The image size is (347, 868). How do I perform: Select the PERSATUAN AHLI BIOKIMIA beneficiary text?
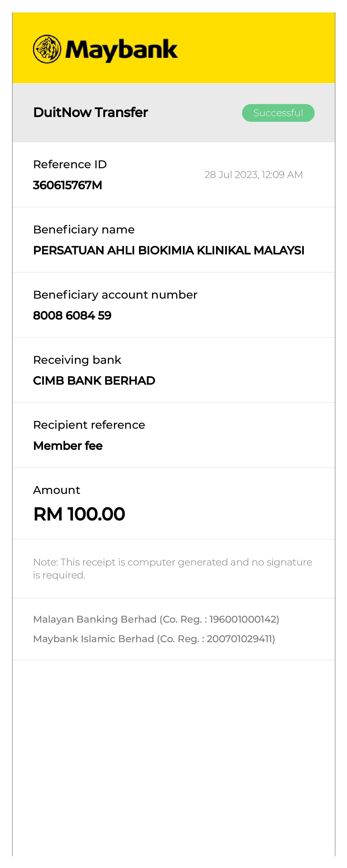pyautogui.click(x=168, y=250)
